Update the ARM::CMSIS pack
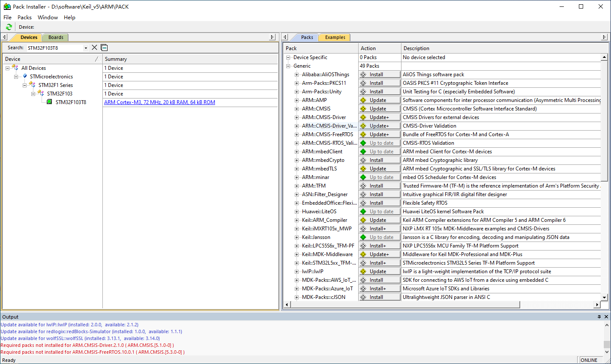The width and height of the screenshot is (611, 364). coord(380,109)
